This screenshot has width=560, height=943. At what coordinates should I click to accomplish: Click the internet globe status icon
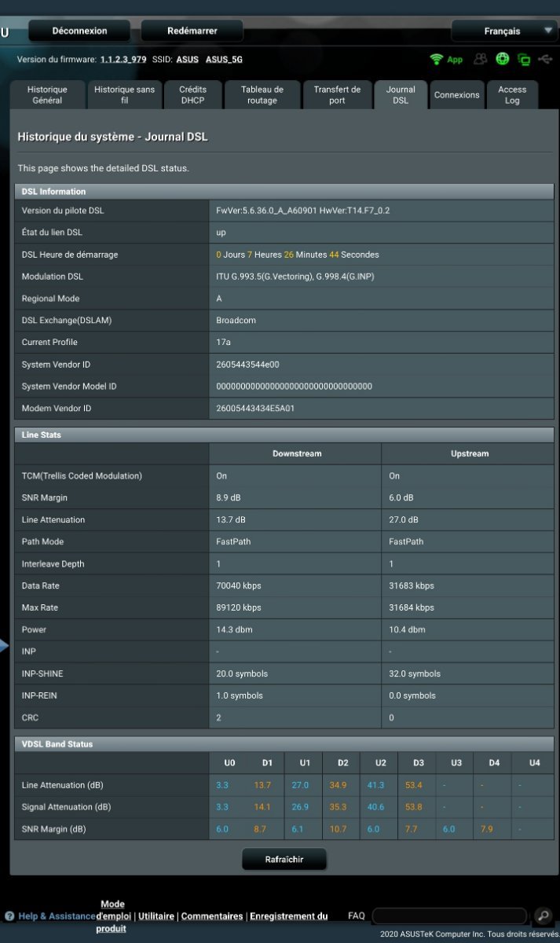pyautogui.click(x=503, y=59)
